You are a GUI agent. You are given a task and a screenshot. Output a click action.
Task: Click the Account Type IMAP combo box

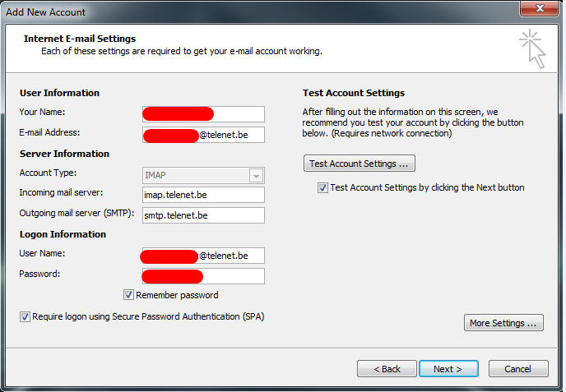click(194, 175)
